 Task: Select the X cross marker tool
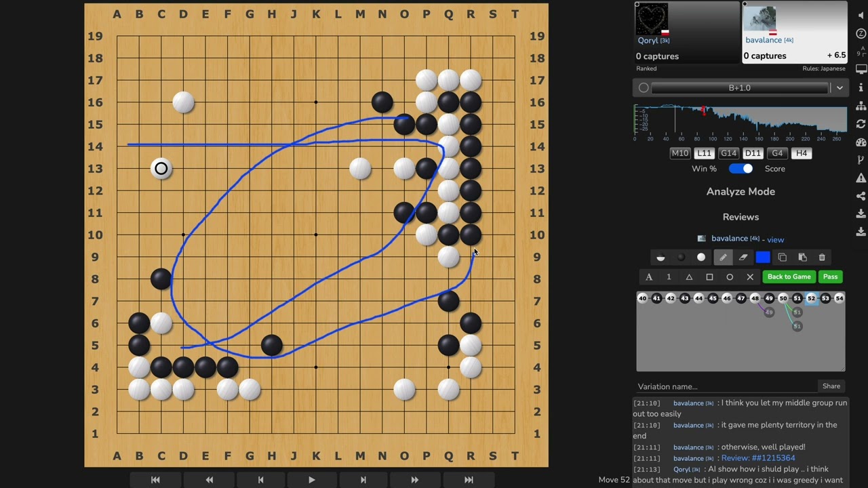pyautogui.click(x=750, y=277)
